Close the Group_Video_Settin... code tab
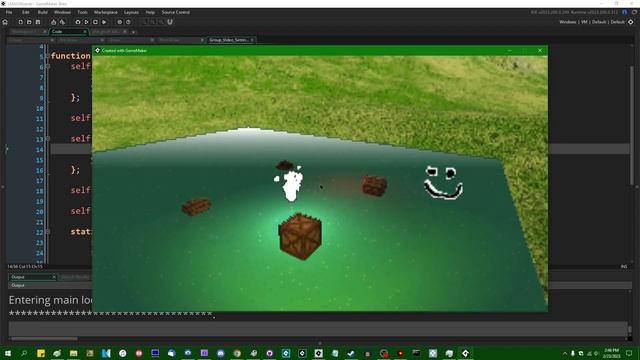This screenshot has height=360, width=640. (252, 40)
